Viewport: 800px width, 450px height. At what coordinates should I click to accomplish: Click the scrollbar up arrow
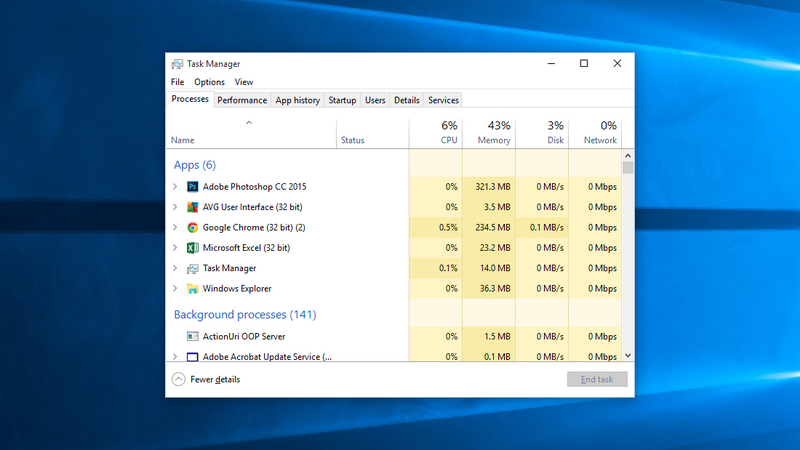628,156
